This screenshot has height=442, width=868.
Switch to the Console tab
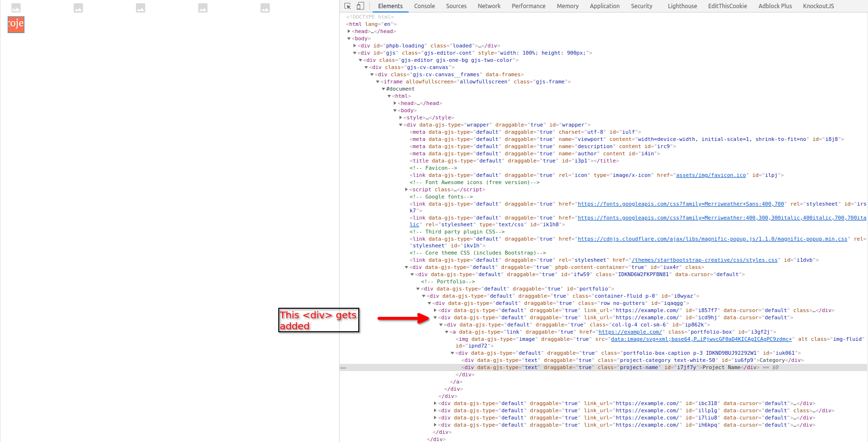tap(424, 6)
